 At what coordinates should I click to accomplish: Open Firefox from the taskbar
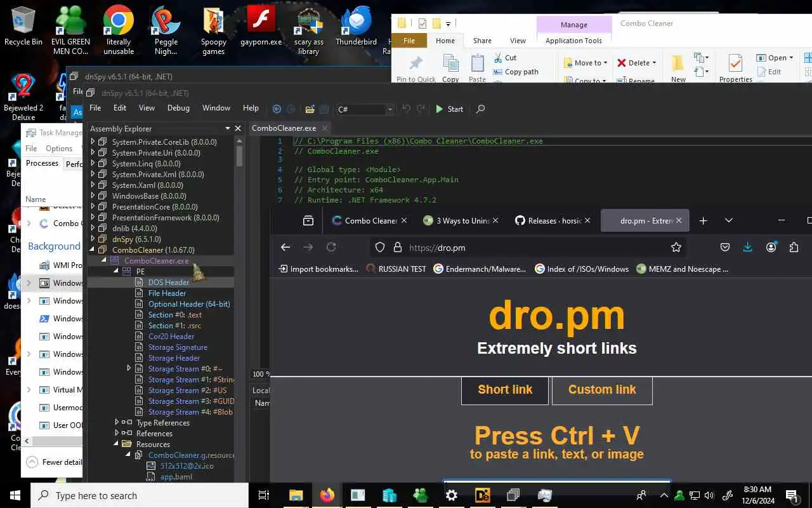tap(327, 495)
